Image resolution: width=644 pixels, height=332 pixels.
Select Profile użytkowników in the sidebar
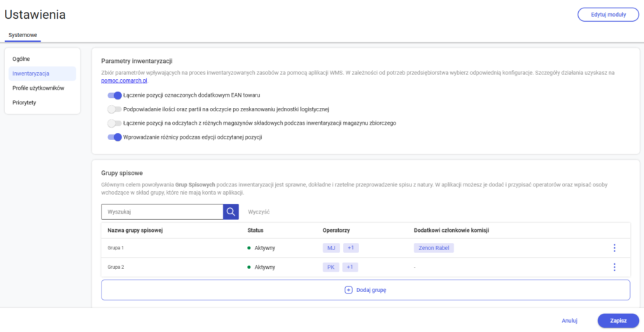38,88
